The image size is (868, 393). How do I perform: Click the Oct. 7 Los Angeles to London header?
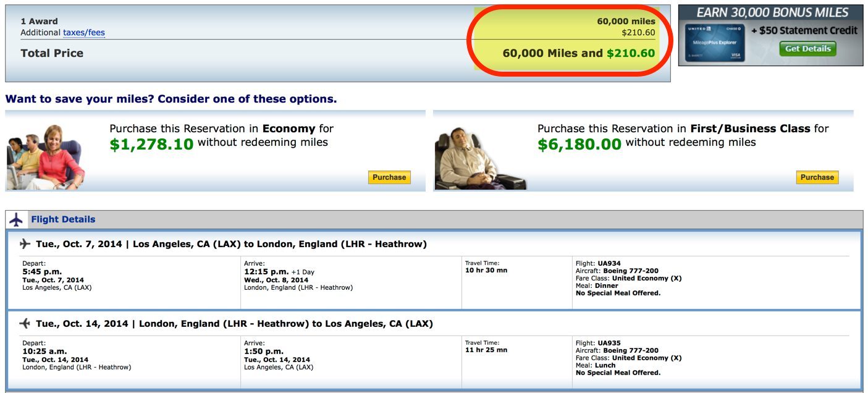click(x=231, y=244)
